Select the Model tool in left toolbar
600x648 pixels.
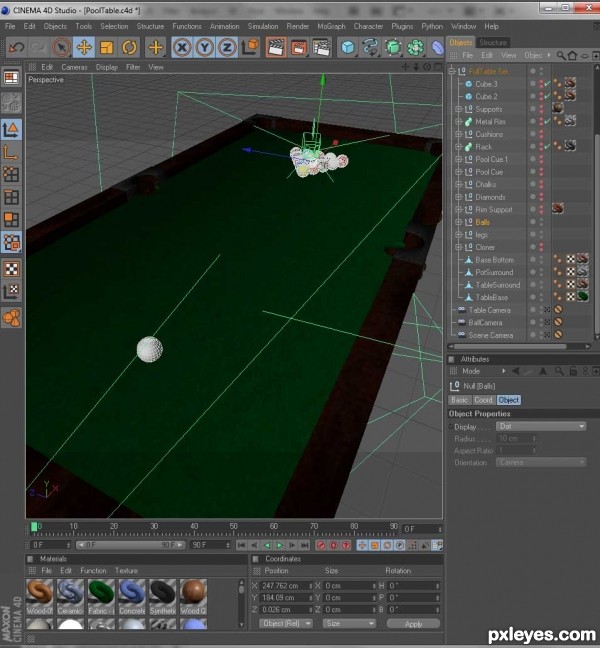coord(11,129)
